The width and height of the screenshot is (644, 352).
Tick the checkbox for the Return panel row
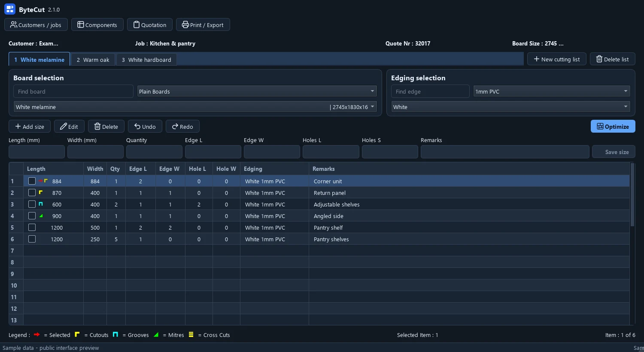tap(32, 193)
